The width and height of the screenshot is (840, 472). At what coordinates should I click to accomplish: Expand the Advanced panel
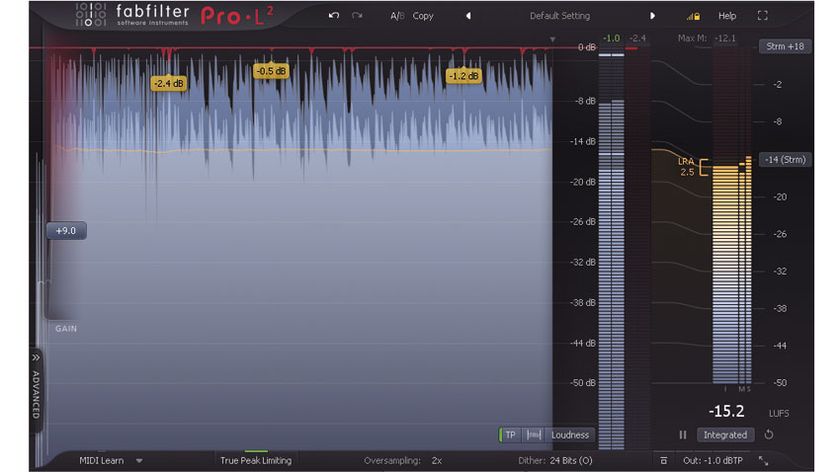36,390
